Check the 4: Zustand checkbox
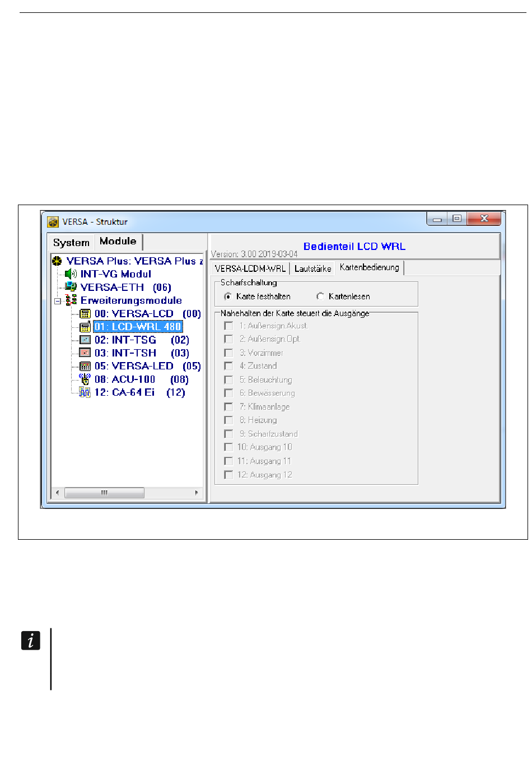 (228, 366)
